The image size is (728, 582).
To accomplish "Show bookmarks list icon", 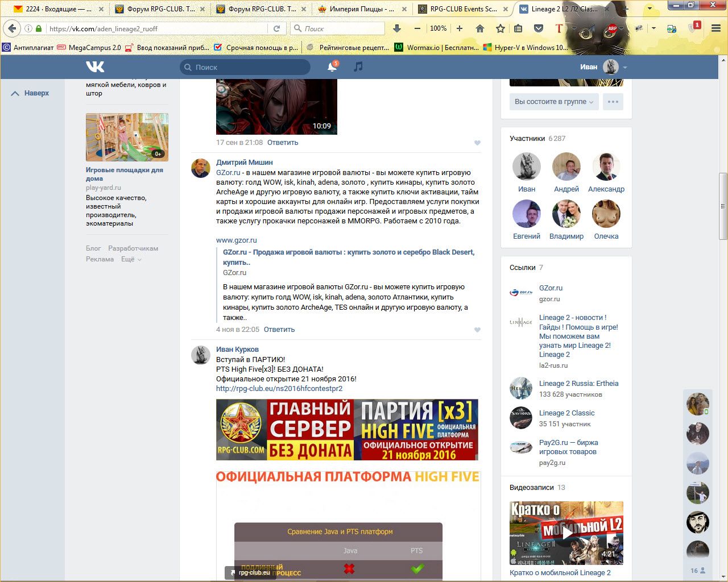I will click(518, 28).
